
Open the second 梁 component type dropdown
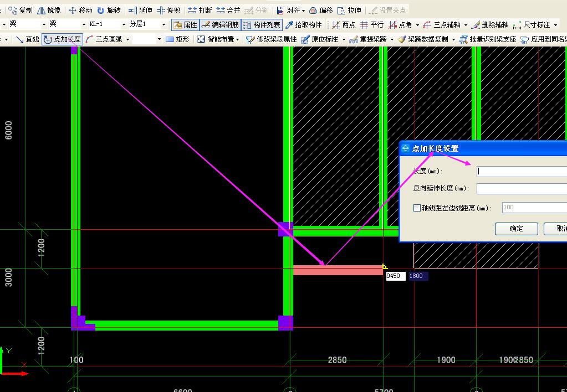(x=84, y=24)
